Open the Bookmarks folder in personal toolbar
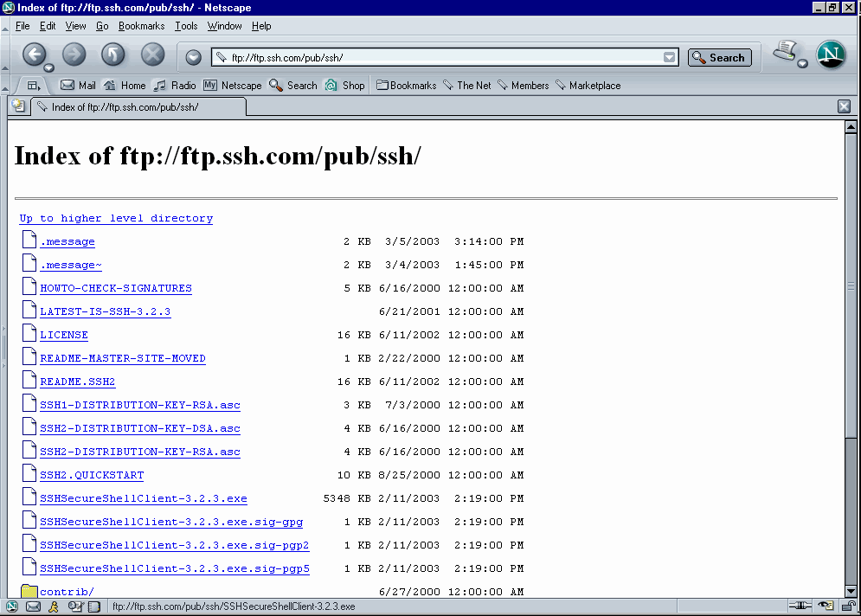The image size is (861, 616). [406, 86]
